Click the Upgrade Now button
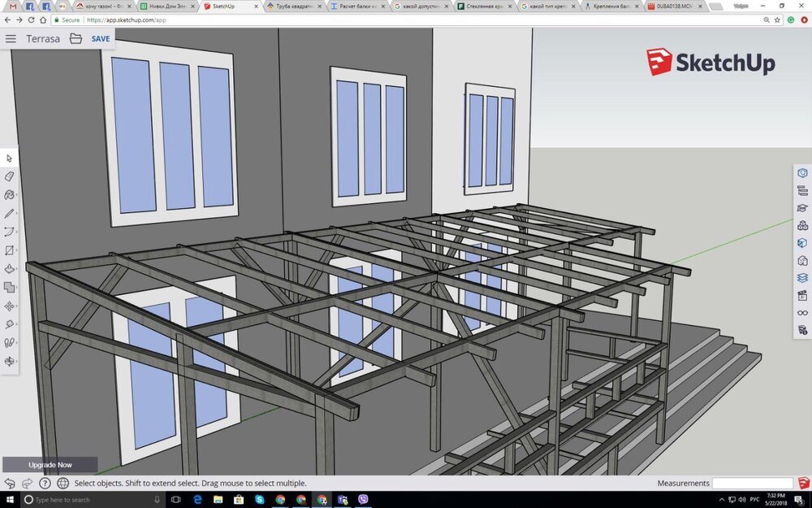This screenshot has height=508, width=812. tap(50, 465)
